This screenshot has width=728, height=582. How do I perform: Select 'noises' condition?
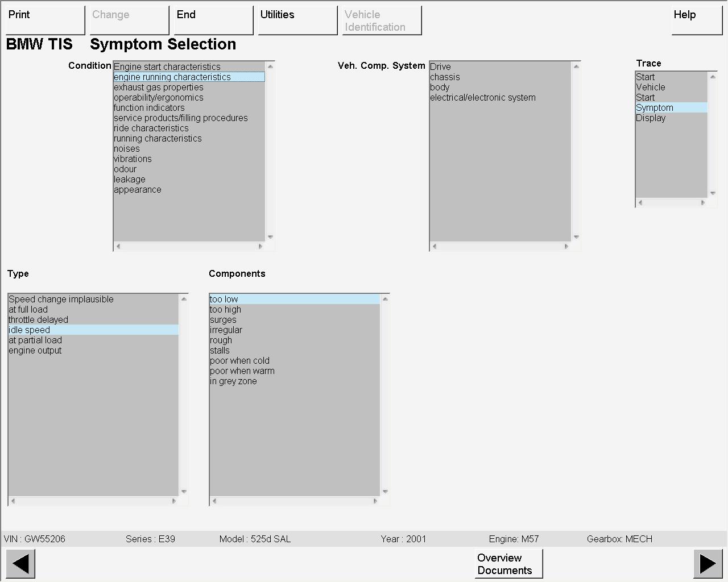coord(189,149)
